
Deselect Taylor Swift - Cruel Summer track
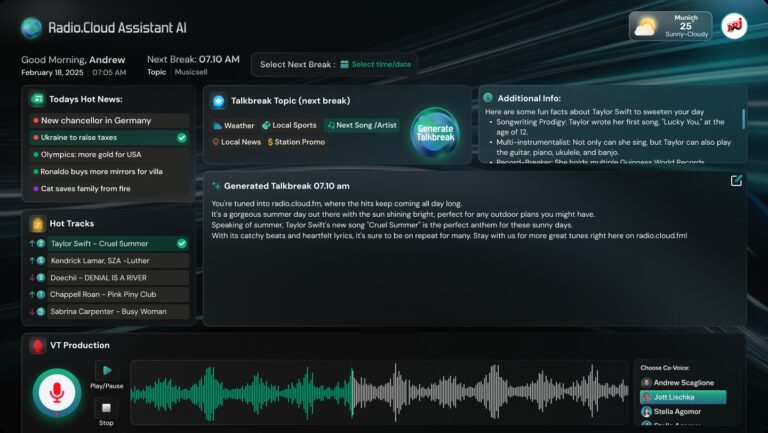point(181,243)
